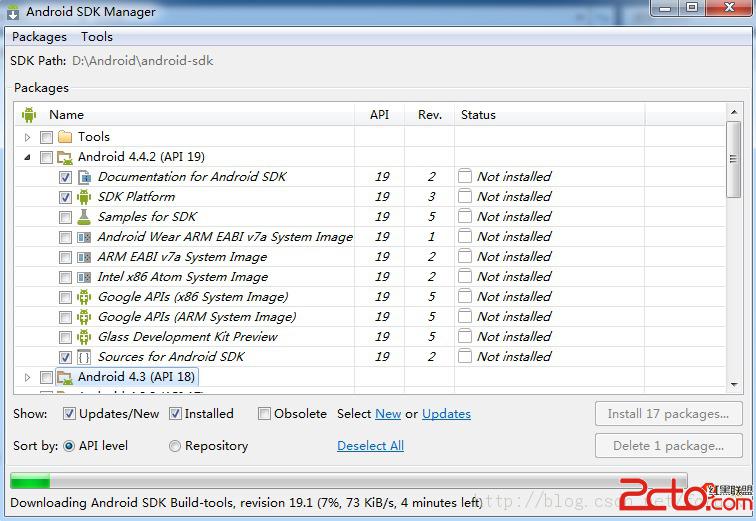Screen dimensions: 756x521
Task: Collapse the Android 4.4.2 (API 19) node
Action: pos(27,157)
